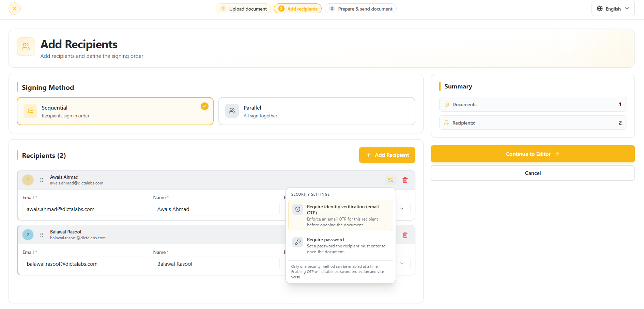Expand dropdown chevron in Awais Ahmad row

[x=402, y=209]
